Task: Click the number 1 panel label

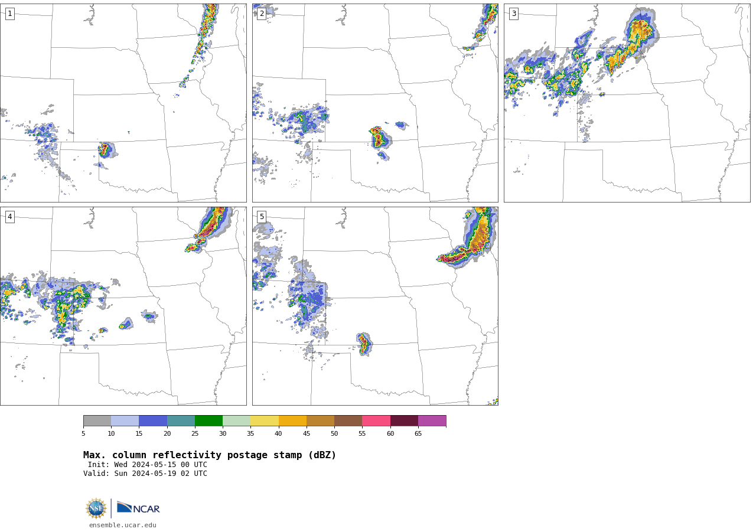Action: [x=9, y=14]
